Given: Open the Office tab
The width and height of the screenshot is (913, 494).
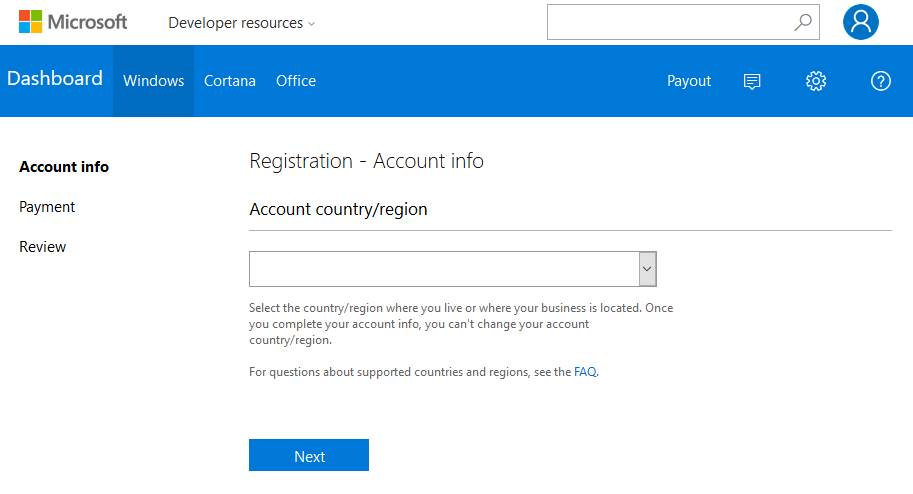Looking at the screenshot, I should [296, 81].
